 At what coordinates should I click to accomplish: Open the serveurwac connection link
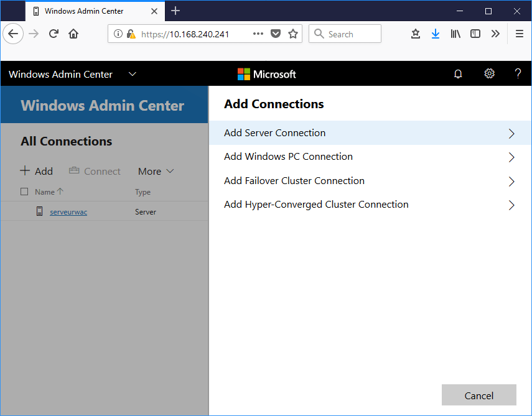(68, 212)
